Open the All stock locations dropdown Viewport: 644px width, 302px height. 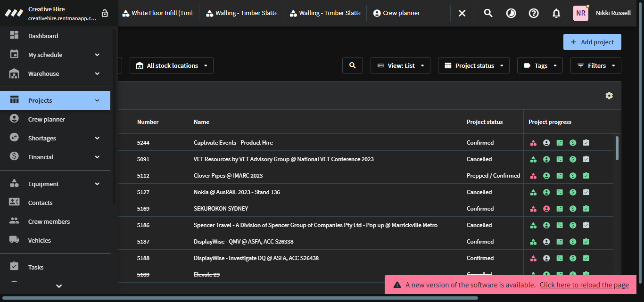pyautogui.click(x=172, y=65)
